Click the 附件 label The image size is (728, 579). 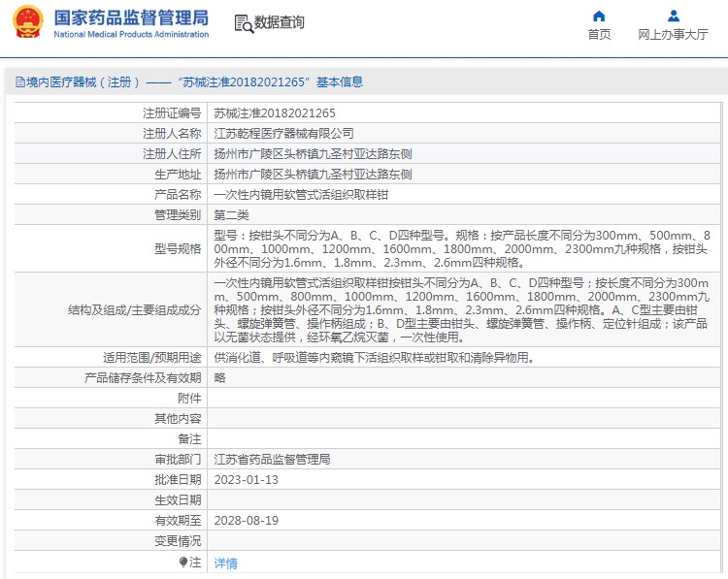tap(189, 399)
